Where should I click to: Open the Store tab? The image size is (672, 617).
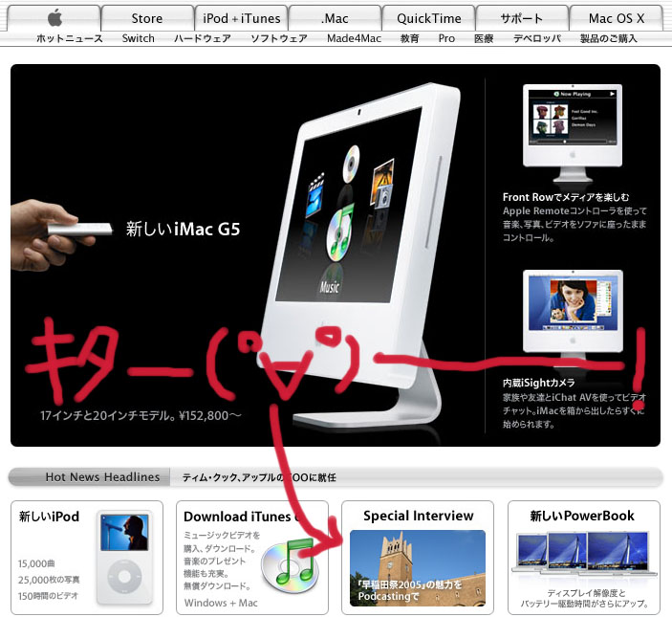(147, 18)
